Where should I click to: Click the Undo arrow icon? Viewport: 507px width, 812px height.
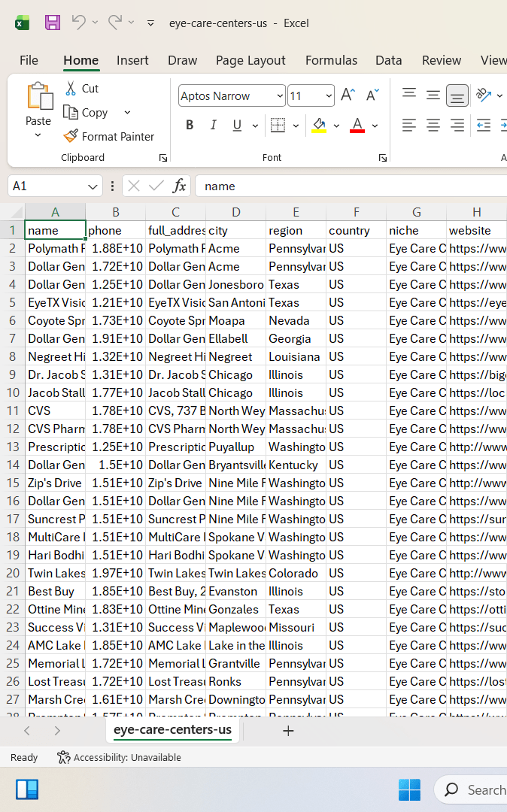tap(79, 23)
